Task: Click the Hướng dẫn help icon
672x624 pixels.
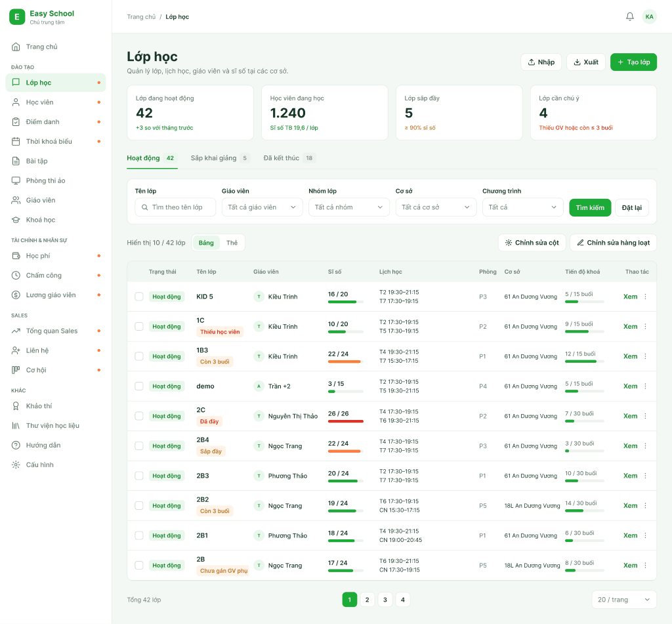Action: (x=16, y=446)
